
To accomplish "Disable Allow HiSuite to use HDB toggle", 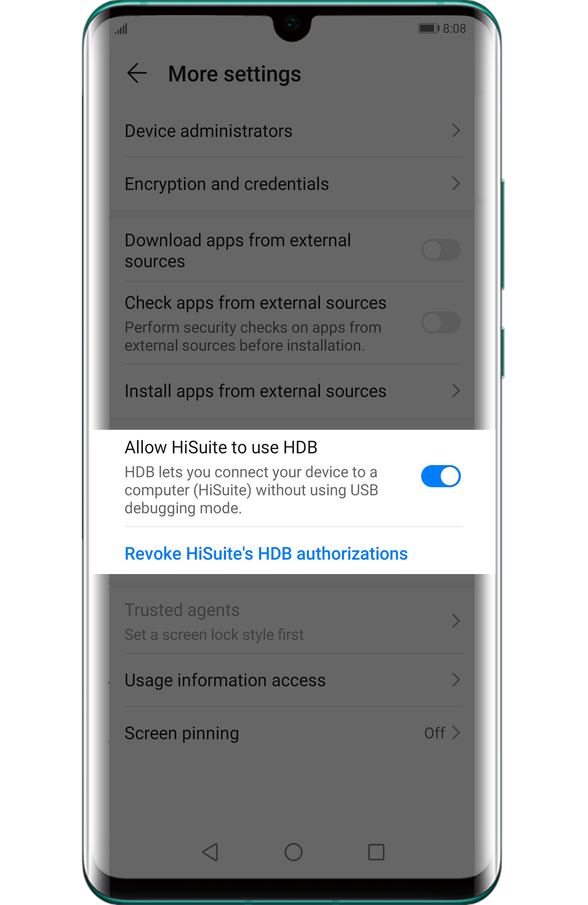I will tap(441, 476).
